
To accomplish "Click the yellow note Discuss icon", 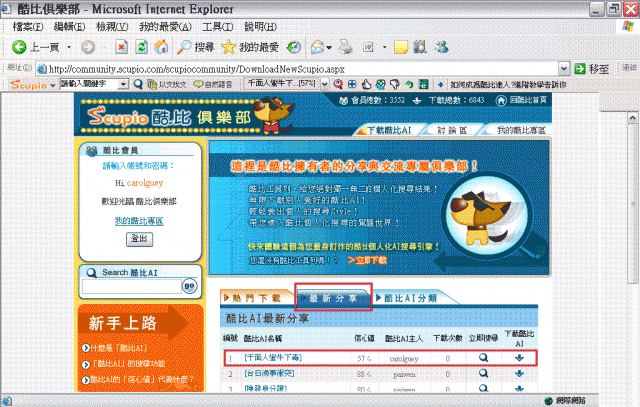I will [400, 47].
